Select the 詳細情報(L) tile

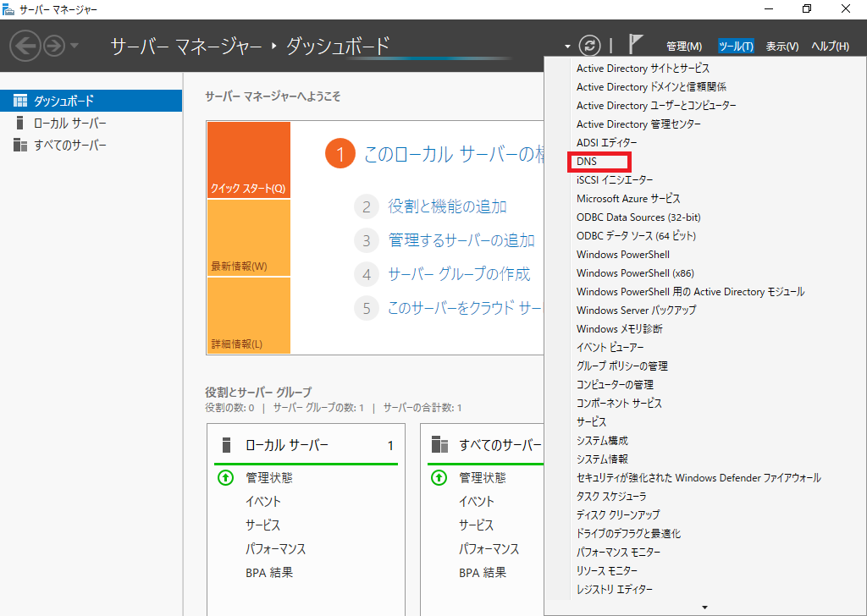(x=249, y=315)
